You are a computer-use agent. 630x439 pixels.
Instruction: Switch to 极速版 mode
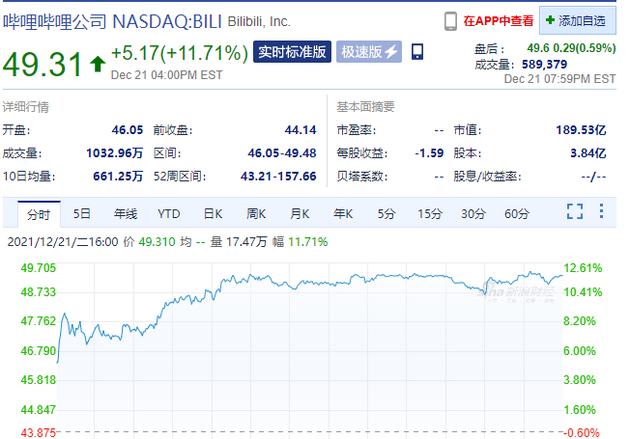point(369,52)
